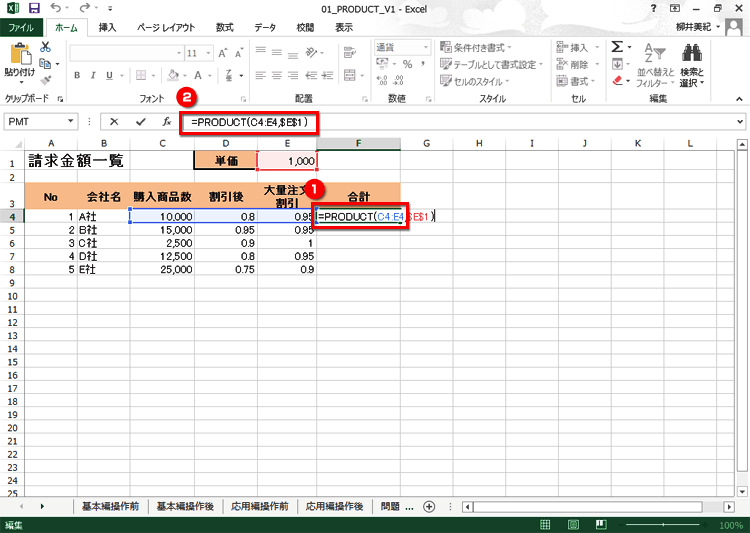Screen dimensions: 750x533
Task: Click the Comma Style icon
Action: pyautogui.click(x=423, y=64)
